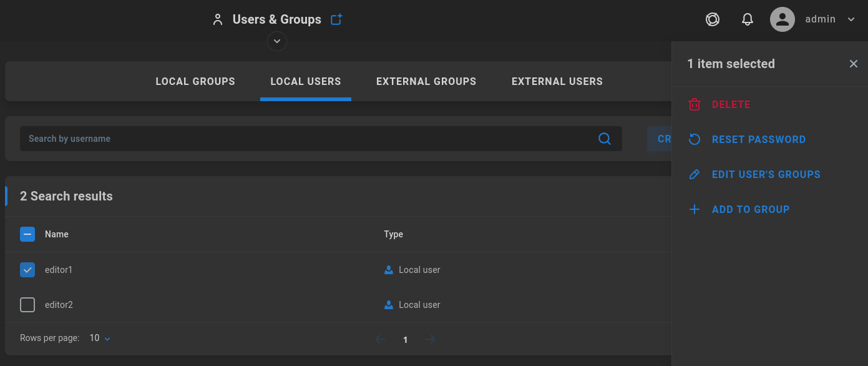
Task: Toggle the select-all header checkbox
Action: pyautogui.click(x=27, y=234)
